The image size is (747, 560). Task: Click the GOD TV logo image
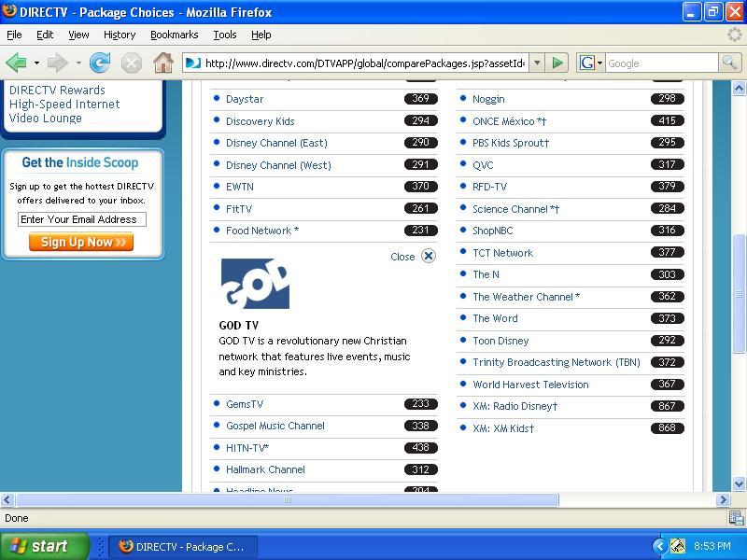(255, 284)
